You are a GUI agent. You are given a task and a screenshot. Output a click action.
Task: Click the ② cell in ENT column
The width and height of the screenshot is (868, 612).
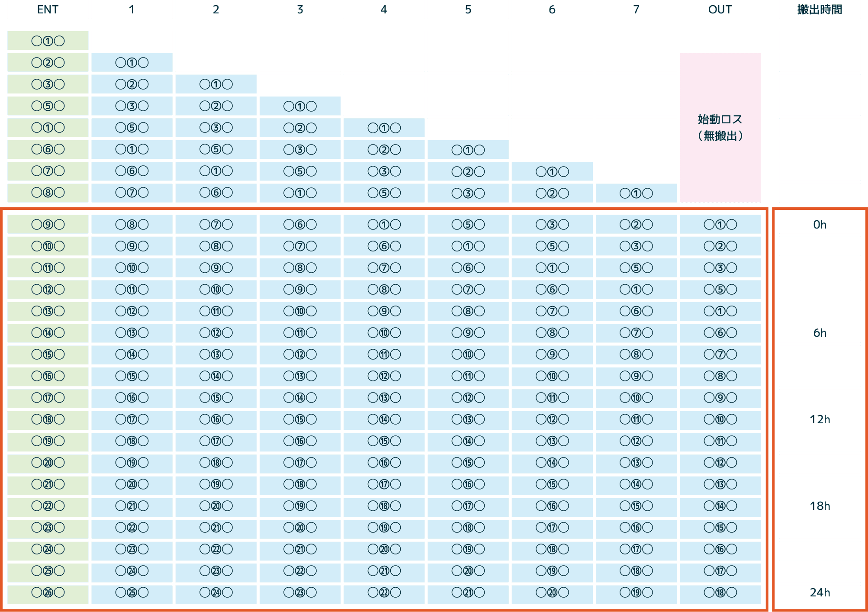pyautogui.click(x=48, y=62)
